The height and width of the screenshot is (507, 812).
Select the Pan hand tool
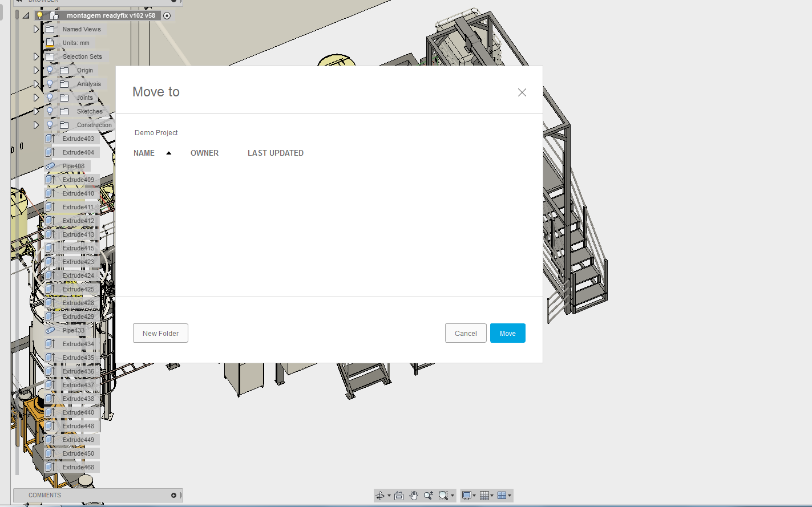pos(414,496)
